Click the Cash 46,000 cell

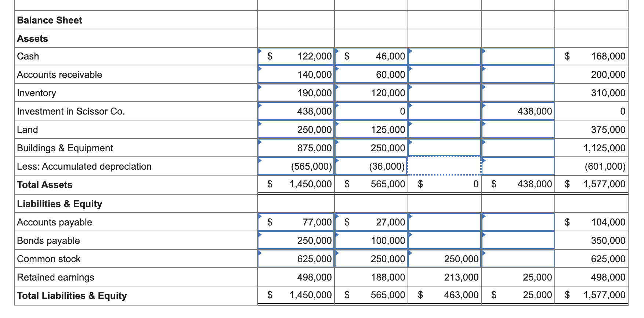371,56
